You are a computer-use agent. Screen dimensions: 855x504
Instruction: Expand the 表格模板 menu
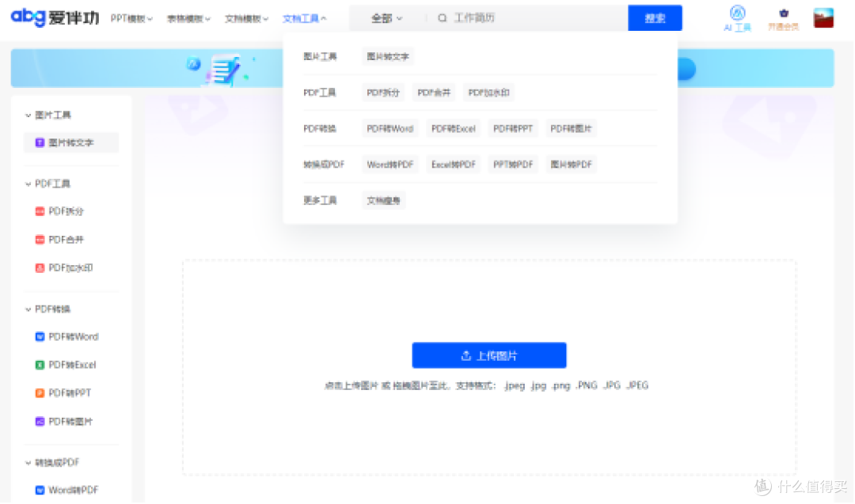(188, 18)
